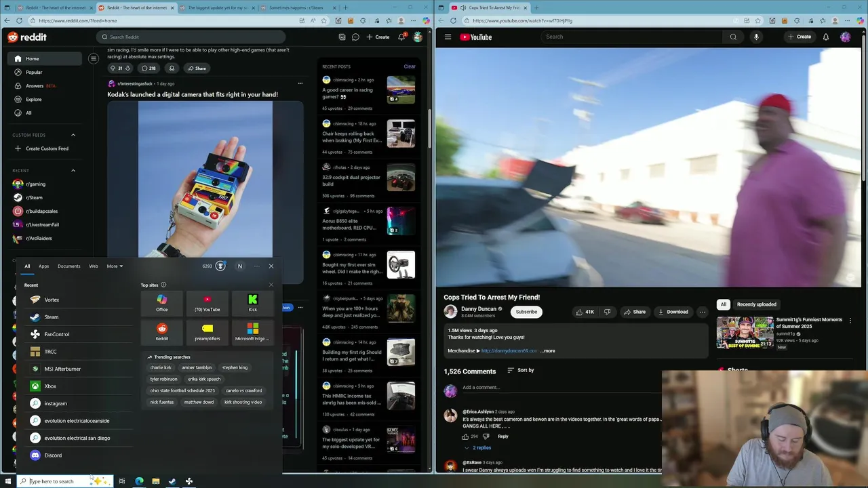
Task: Open Reddit chat icon
Action: click(355, 37)
